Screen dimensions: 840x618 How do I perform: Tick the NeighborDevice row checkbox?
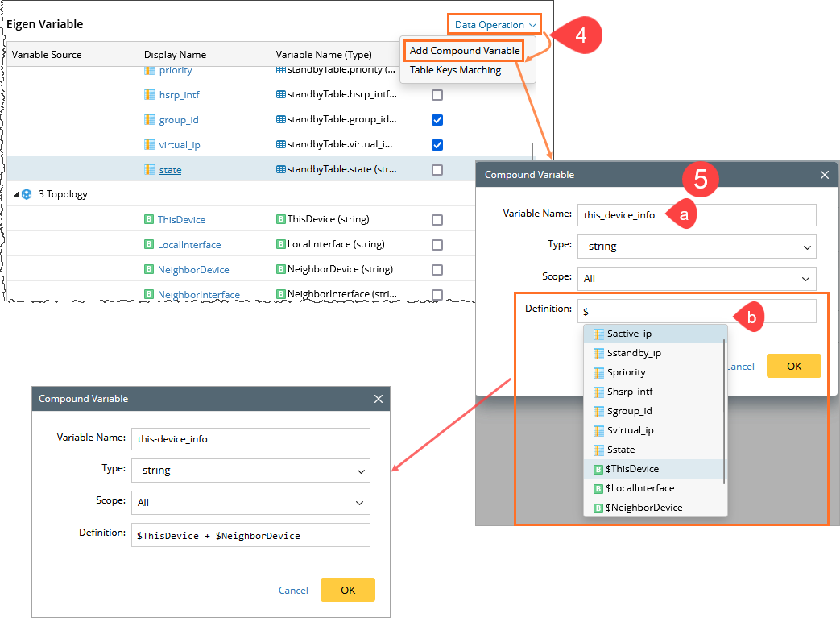(437, 270)
